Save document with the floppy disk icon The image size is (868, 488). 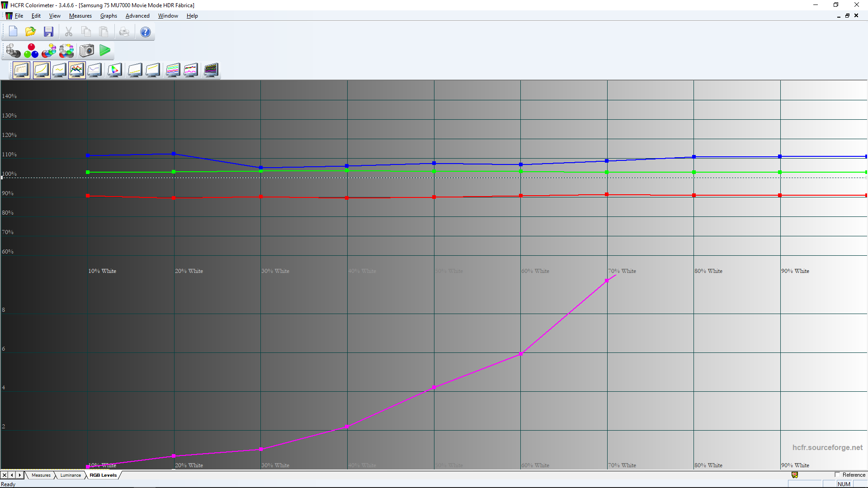click(48, 32)
